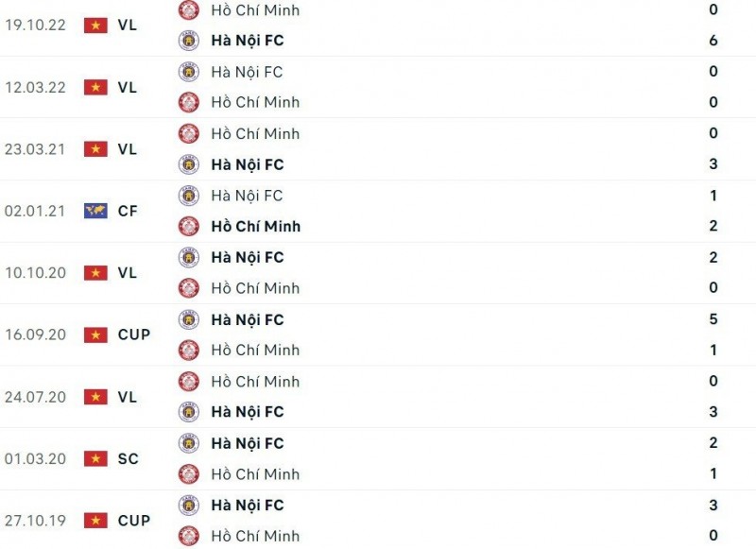
Task: Click Hà Nội FC crest in 19.10.22 match
Action: [189, 41]
